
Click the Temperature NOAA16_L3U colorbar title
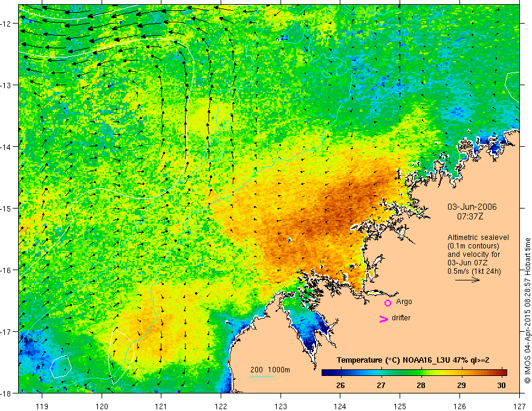coord(413,360)
